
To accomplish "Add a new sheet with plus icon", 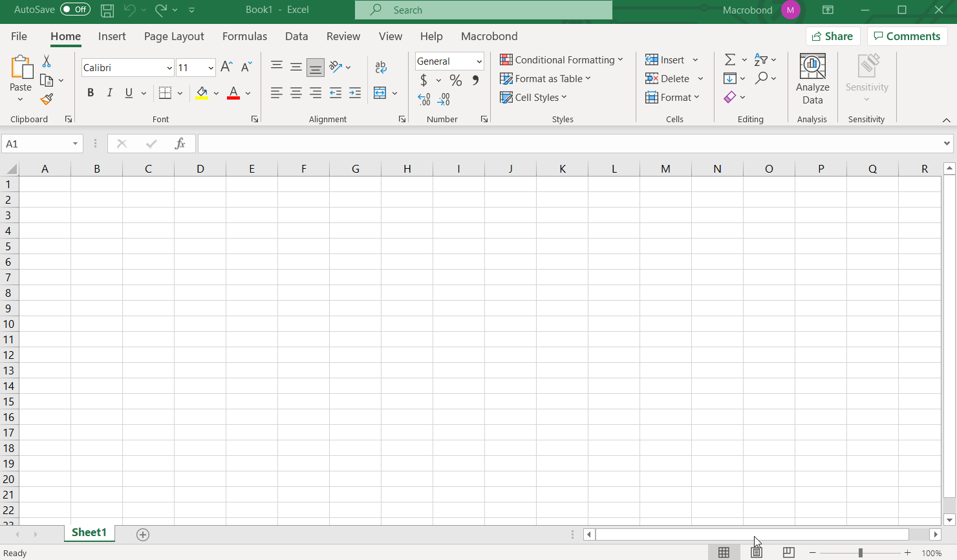I will point(143,534).
